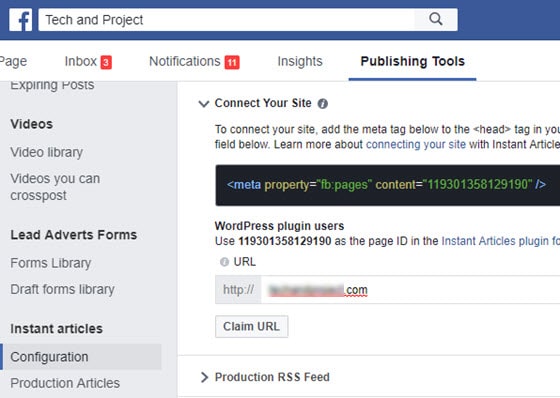Screen dimensions: 560x398
Task: Open Videos you can crosspost
Action: click(55, 187)
